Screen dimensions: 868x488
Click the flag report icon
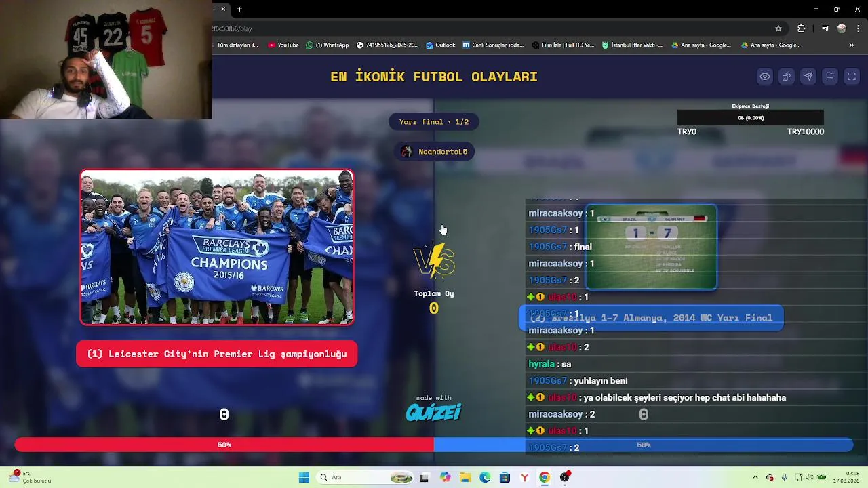pos(829,77)
